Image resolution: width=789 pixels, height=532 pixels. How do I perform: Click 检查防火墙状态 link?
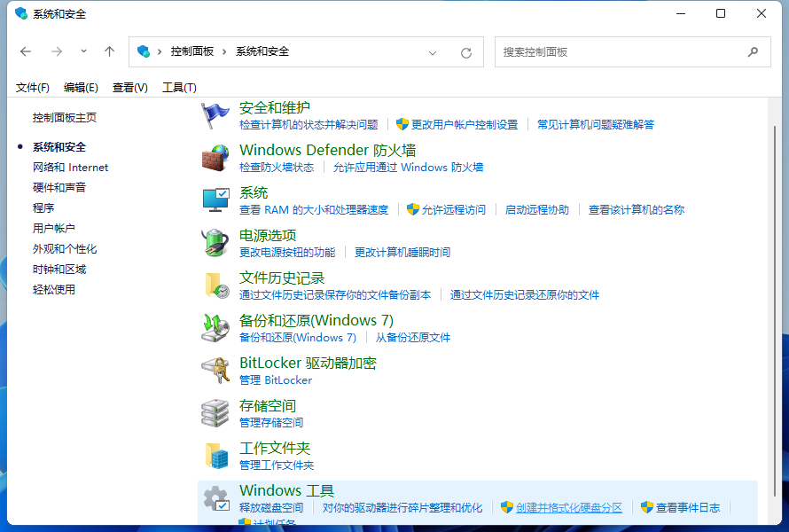point(277,167)
